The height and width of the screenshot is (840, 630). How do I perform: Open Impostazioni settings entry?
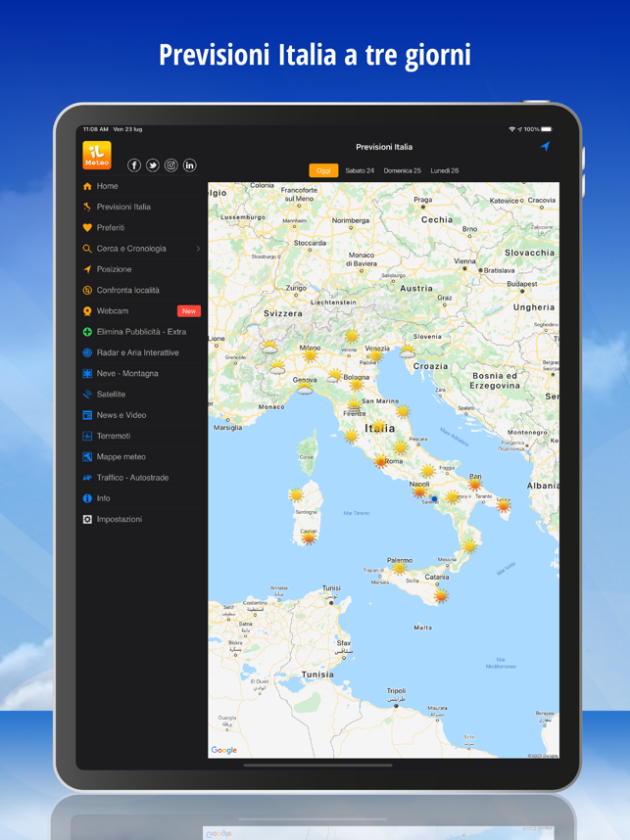pyautogui.click(x=141, y=519)
